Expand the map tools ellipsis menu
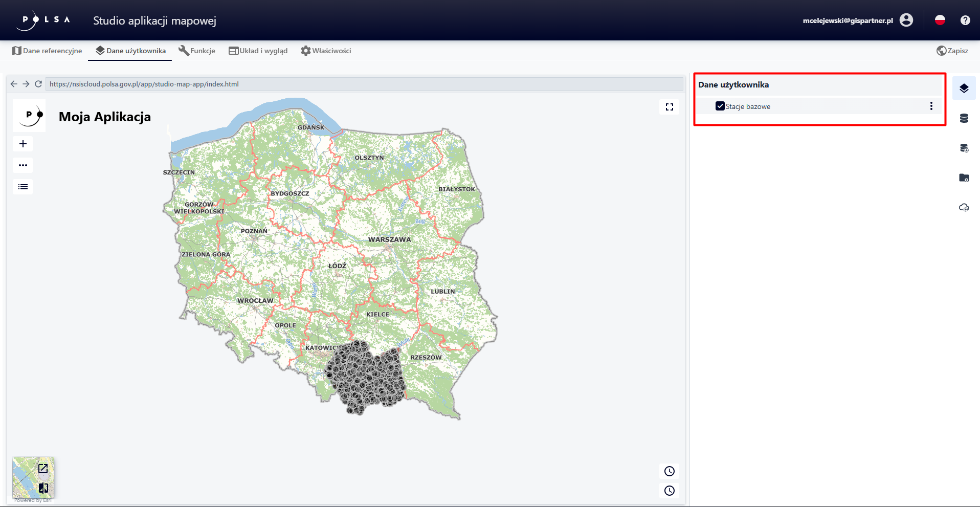Viewport: 980px width, 507px height. 23,165
